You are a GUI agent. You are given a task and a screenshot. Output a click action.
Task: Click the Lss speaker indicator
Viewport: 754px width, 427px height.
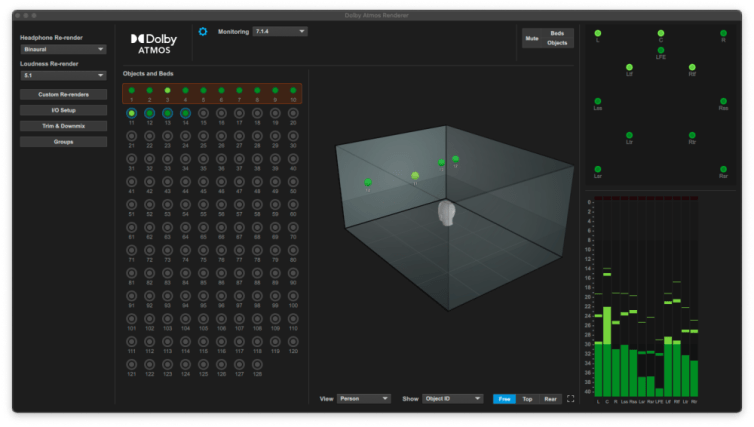pos(597,101)
